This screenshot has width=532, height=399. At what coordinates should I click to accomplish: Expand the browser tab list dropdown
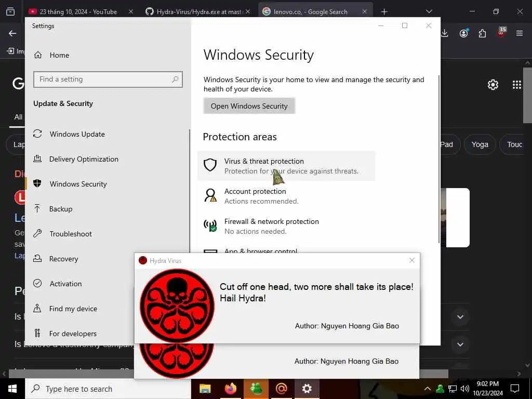click(429, 11)
